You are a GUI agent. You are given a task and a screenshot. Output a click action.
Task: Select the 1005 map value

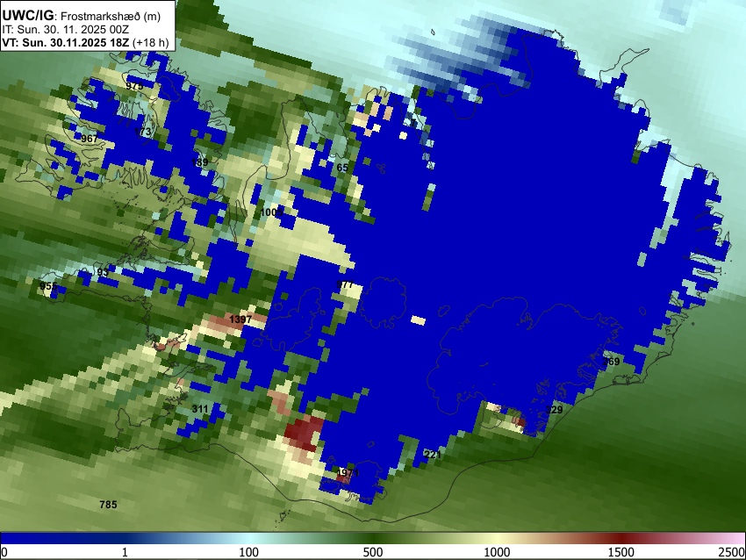(x=272, y=212)
